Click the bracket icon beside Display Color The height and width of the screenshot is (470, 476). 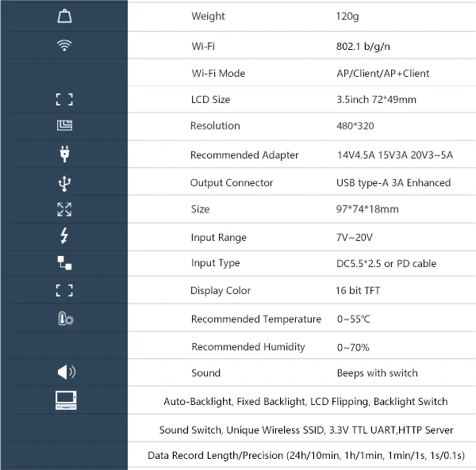click(64, 291)
